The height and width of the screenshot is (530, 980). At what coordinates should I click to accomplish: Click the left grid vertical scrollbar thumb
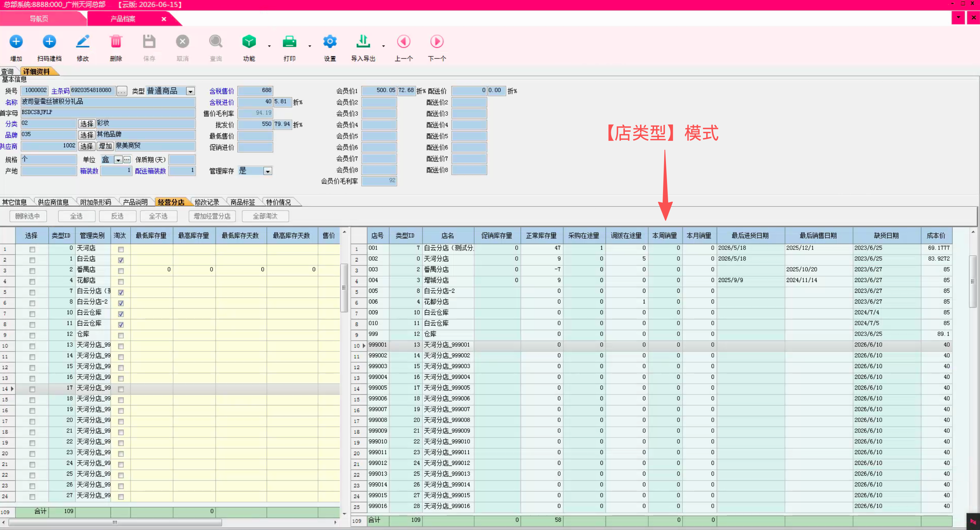click(x=344, y=287)
